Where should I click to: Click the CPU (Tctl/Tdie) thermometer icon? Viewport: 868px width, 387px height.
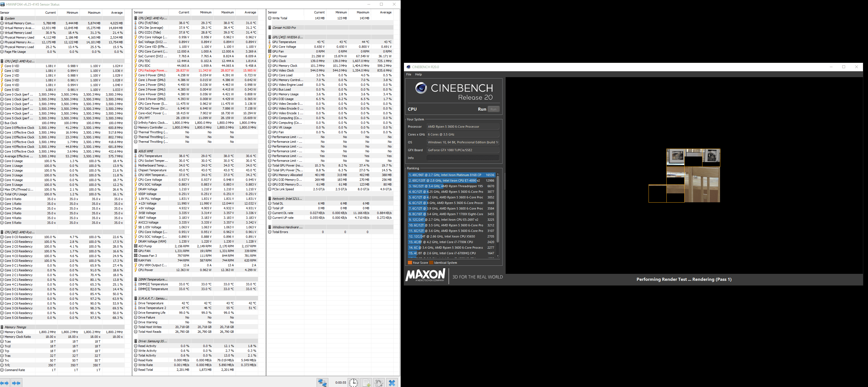point(135,23)
